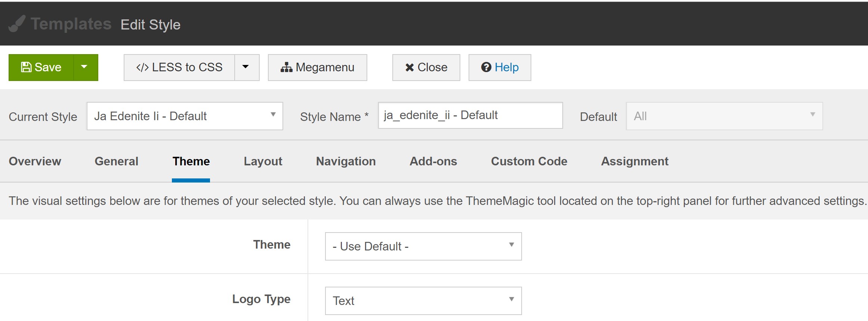
Task: Click the Close X icon
Action: (x=410, y=68)
